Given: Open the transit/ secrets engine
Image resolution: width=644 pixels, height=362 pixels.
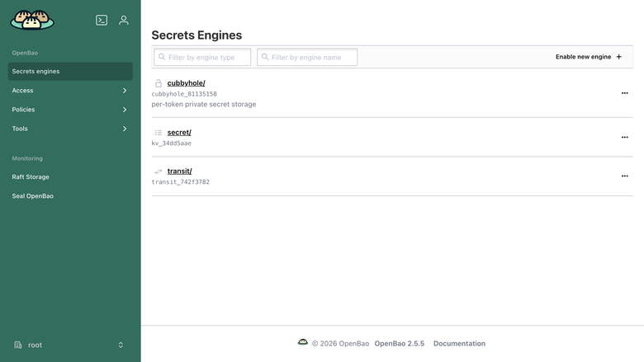Looking at the screenshot, I should [179, 171].
